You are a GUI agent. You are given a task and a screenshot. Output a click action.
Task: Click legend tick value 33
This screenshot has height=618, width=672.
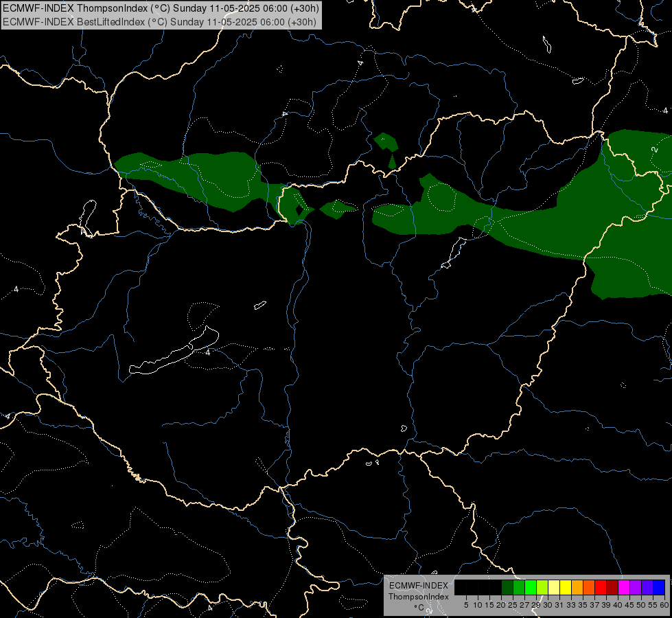(571, 605)
